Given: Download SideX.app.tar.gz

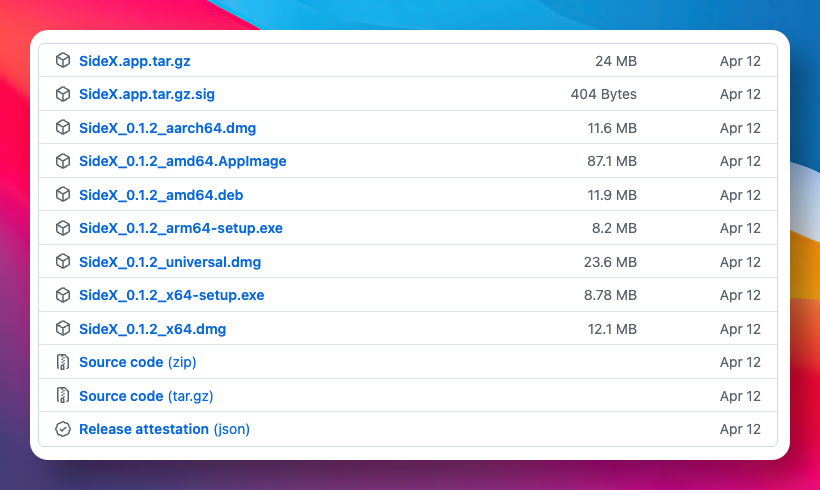Looking at the screenshot, I should tap(134, 61).
